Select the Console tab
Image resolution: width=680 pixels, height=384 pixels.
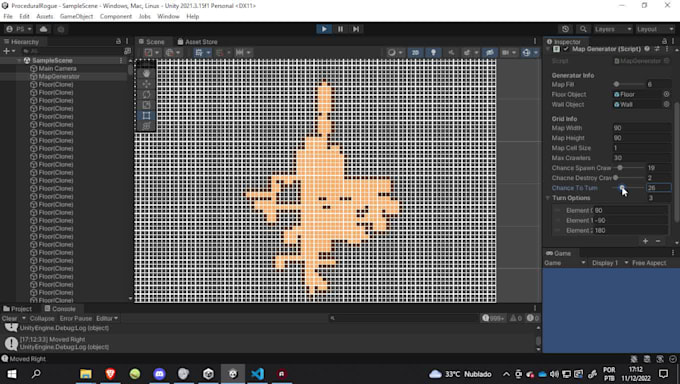click(60, 309)
